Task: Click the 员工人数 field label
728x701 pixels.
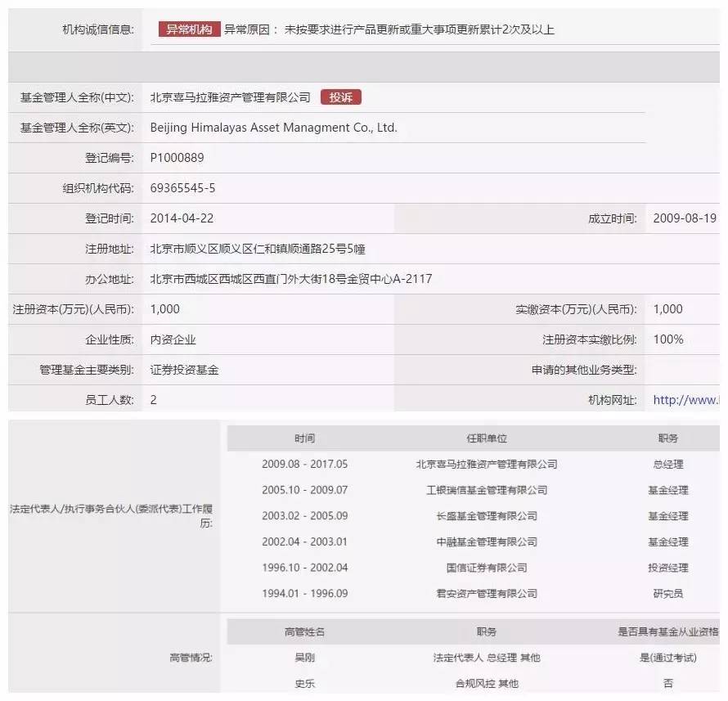Action: [110, 400]
